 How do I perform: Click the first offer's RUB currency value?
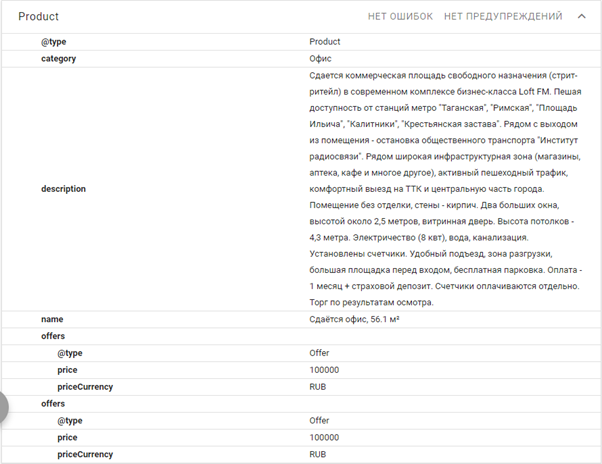(318, 386)
